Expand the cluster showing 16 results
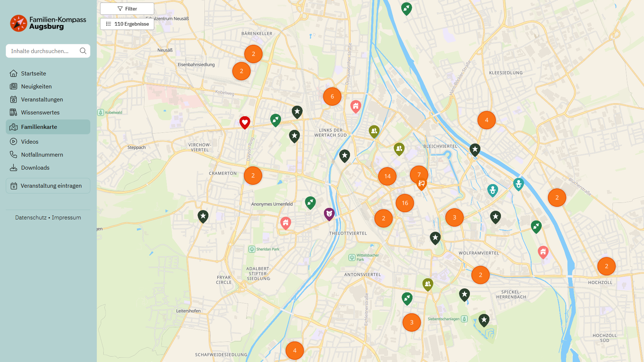This screenshot has height=362, width=644. click(x=405, y=203)
